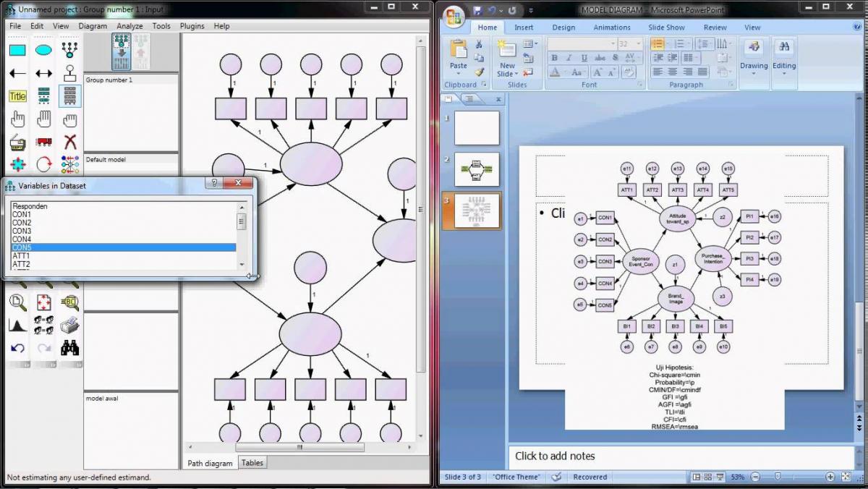This screenshot has width=868, height=489.
Task: Click the binoculars search icon in Amos
Action: [x=70, y=348]
